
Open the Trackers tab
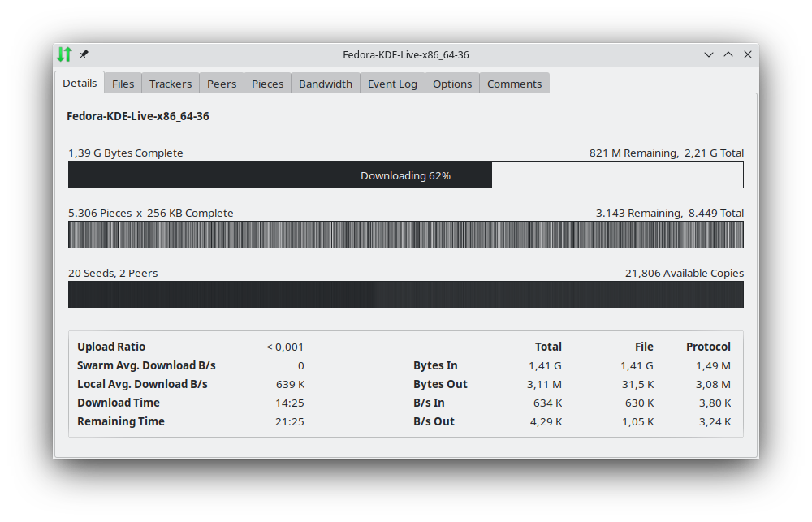pyautogui.click(x=171, y=84)
